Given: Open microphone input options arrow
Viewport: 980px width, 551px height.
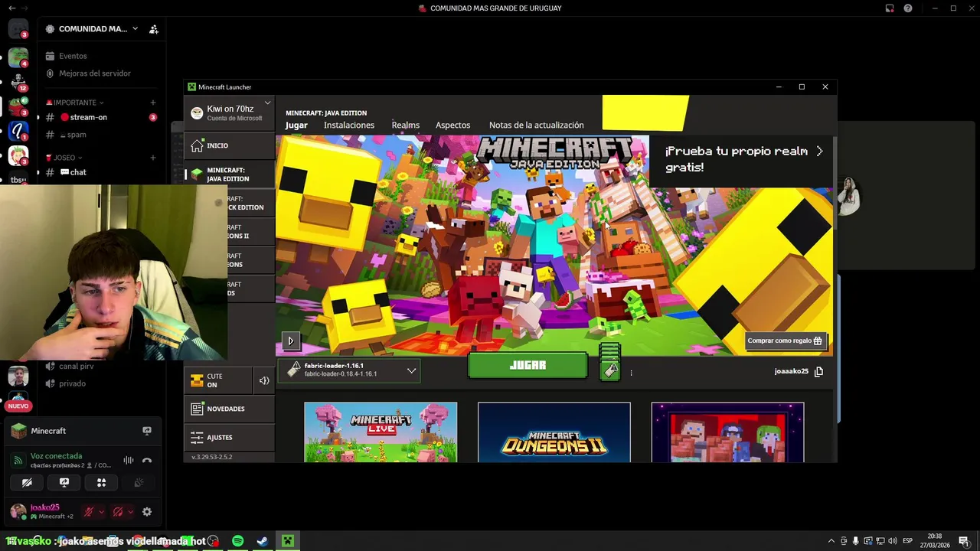Looking at the screenshot, I should pyautogui.click(x=101, y=512).
